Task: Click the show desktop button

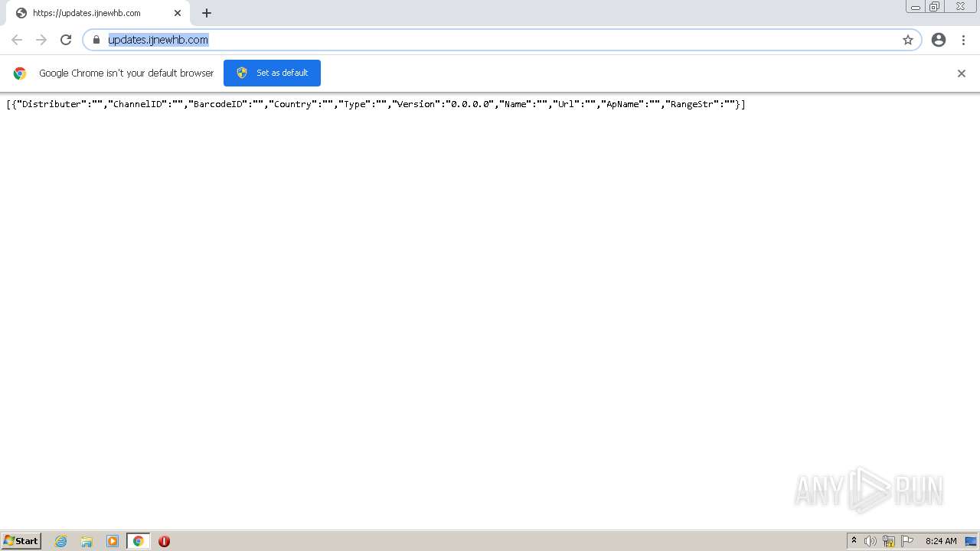Action: click(971, 541)
